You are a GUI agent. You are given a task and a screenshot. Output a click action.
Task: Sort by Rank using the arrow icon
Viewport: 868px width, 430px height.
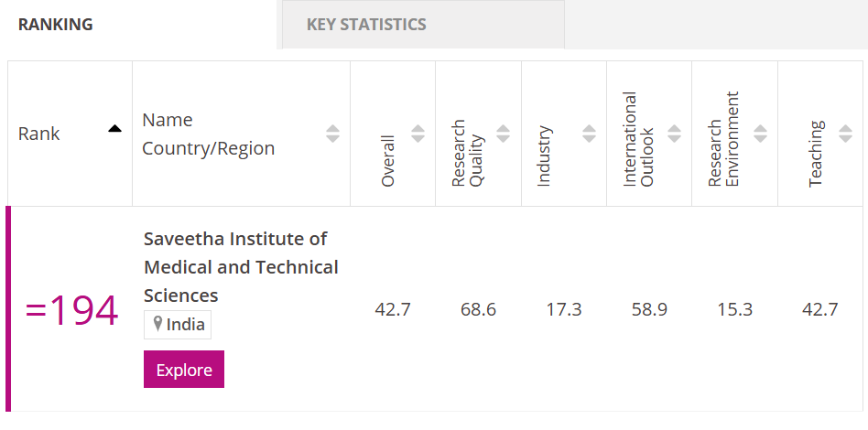coord(114,129)
